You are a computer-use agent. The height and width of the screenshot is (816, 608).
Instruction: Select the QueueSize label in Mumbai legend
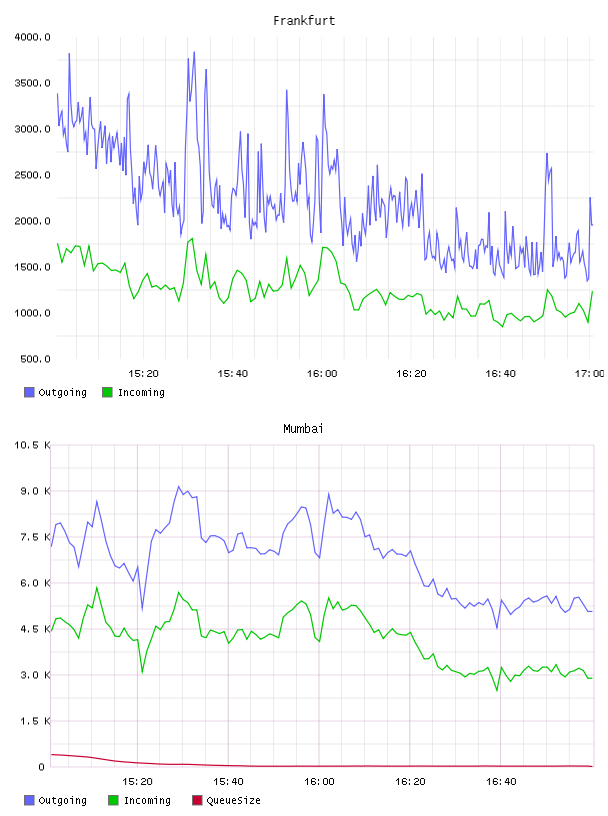tap(233, 801)
